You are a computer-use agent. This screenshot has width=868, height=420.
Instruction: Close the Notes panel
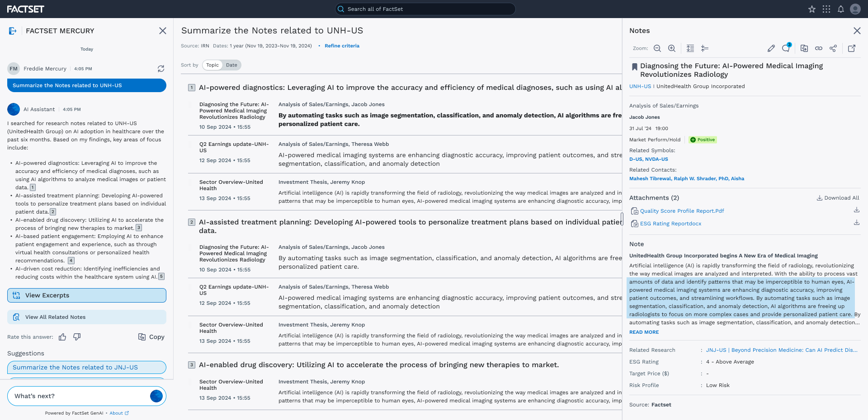857,31
